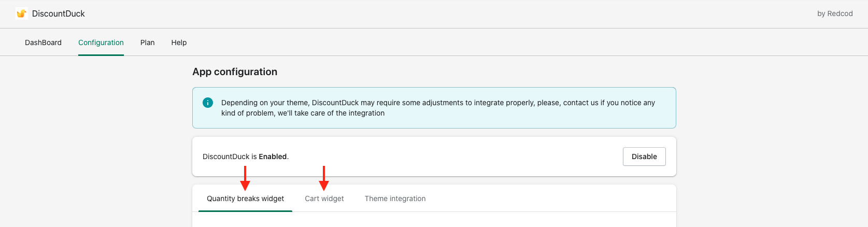Click the red arrow above Quantity breaks widget
This screenshot has height=227, width=868.
(x=245, y=178)
